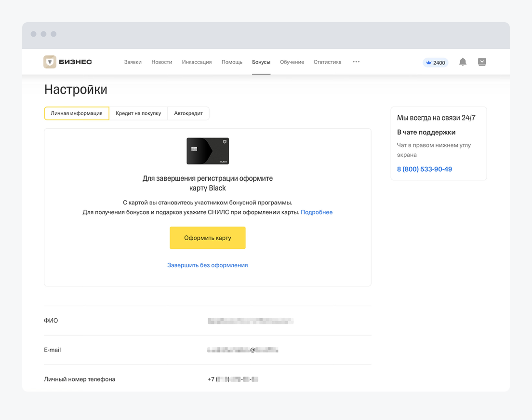
Task: Switch to Личная информация tab
Action: 77,113
